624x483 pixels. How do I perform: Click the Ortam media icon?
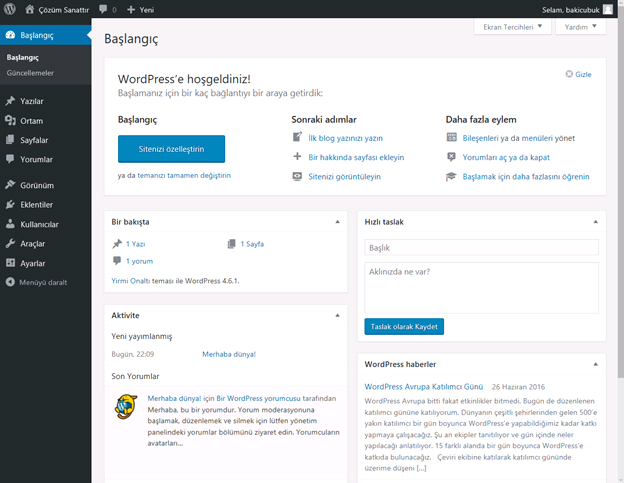(10, 120)
